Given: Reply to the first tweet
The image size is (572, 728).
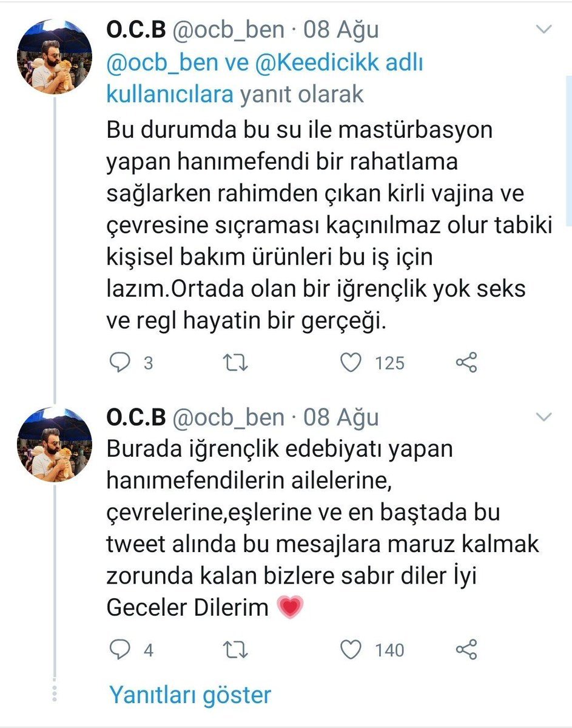Looking at the screenshot, I should click(120, 362).
